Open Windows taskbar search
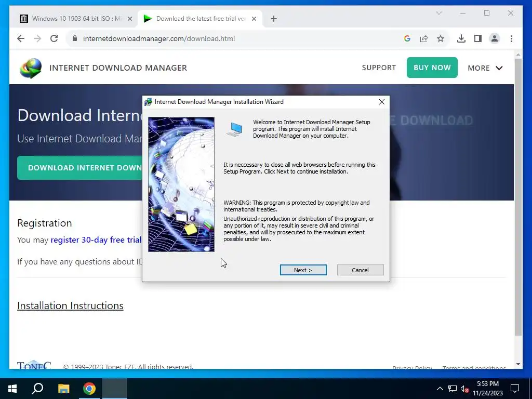Viewport: 532px width, 399px height. coord(37,389)
